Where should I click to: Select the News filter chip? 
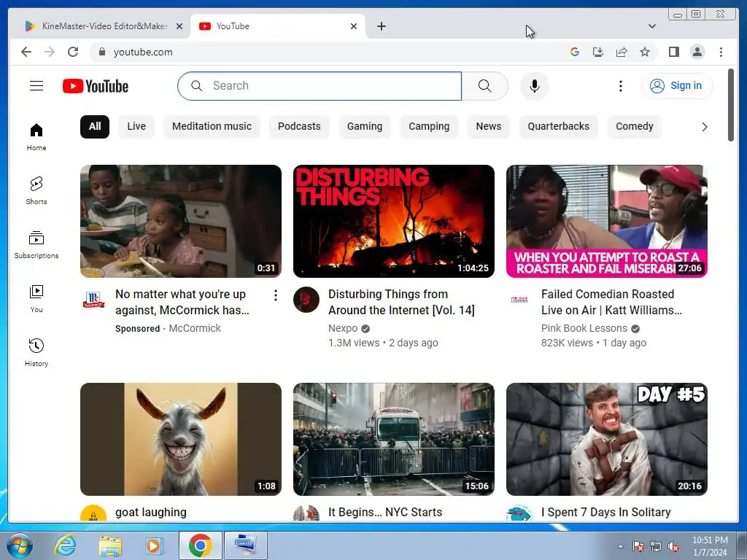(488, 127)
